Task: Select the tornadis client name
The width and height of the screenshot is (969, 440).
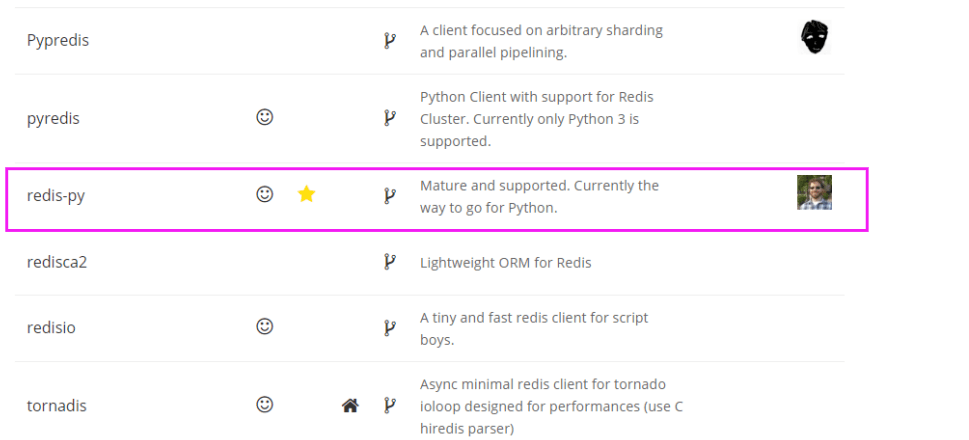Action: (57, 406)
